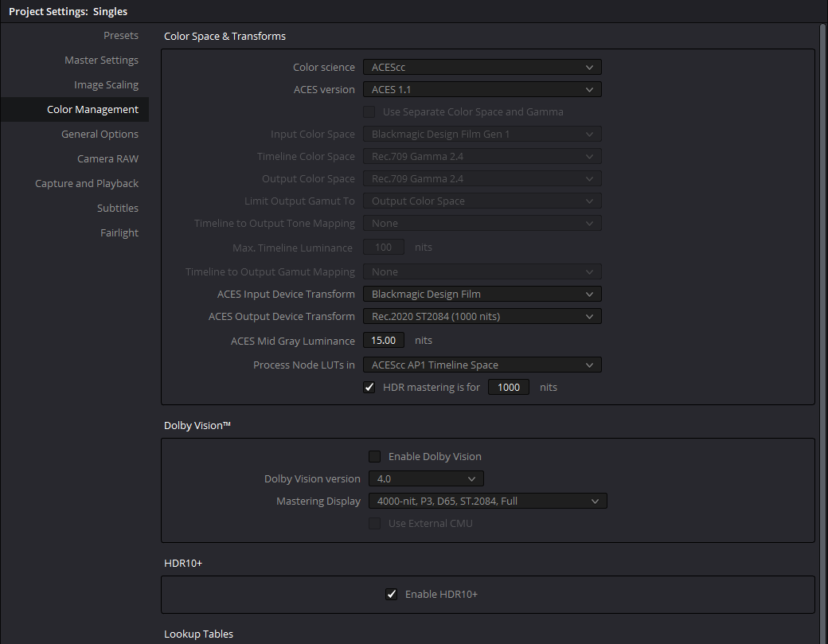Click the HDR10+ section heading
Screen dimensions: 828x644
point(183,564)
